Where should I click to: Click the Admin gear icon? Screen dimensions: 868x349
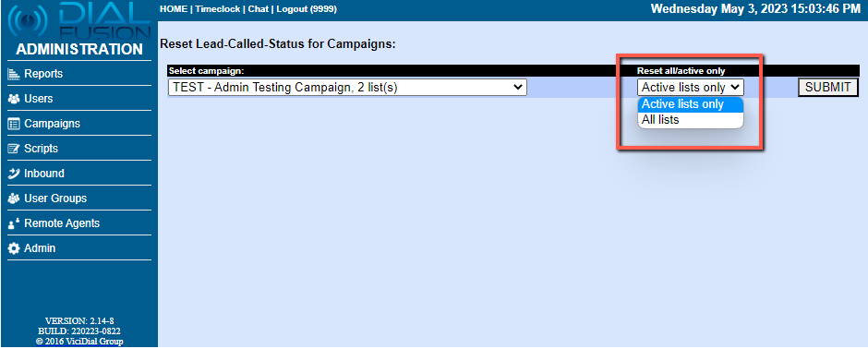[14, 248]
